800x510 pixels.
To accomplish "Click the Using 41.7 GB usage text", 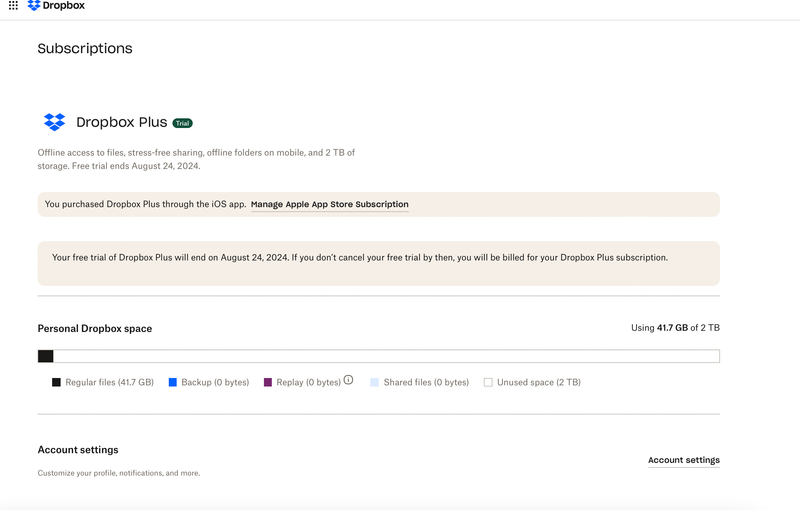I will tap(674, 328).
